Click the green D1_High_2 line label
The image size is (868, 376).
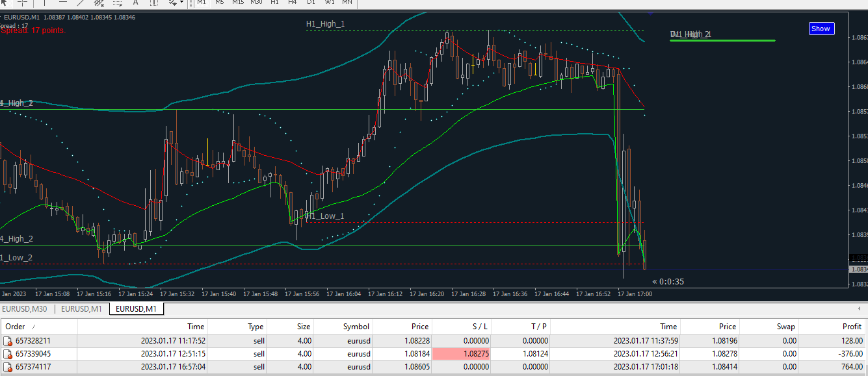pos(690,34)
